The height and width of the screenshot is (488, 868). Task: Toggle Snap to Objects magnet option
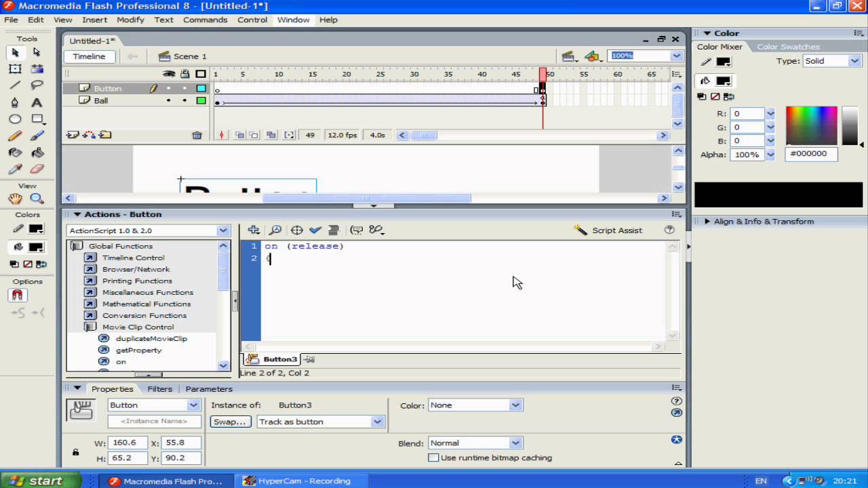[x=18, y=296]
